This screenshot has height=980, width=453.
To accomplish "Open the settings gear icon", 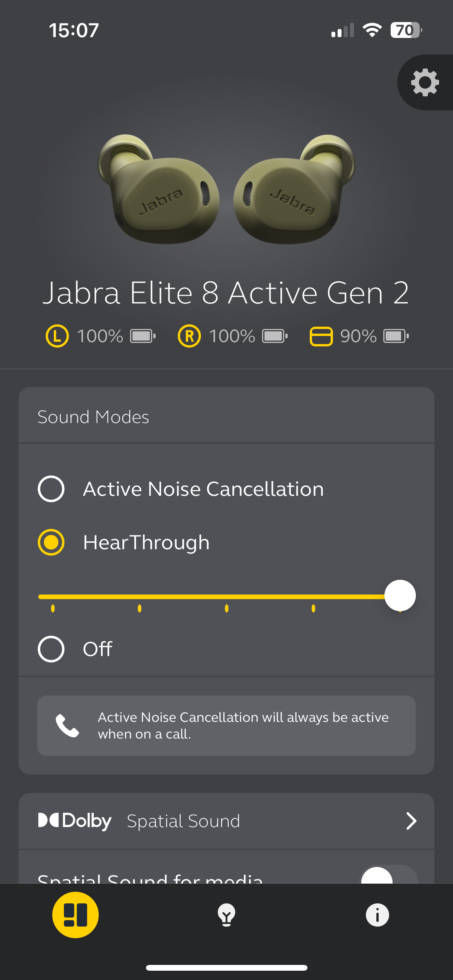I will tap(425, 82).
